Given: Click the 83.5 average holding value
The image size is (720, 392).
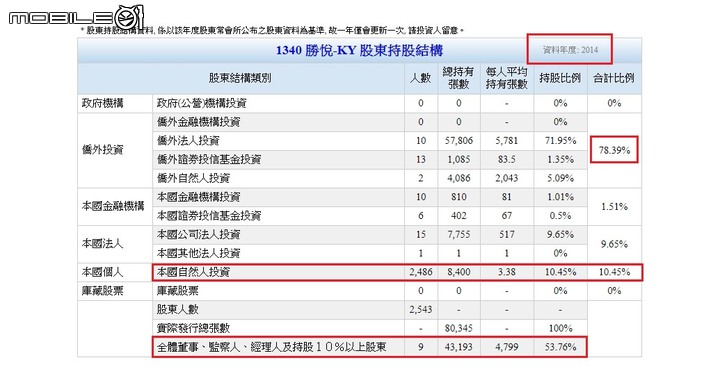Looking at the screenshot, I should coord(506,160).
